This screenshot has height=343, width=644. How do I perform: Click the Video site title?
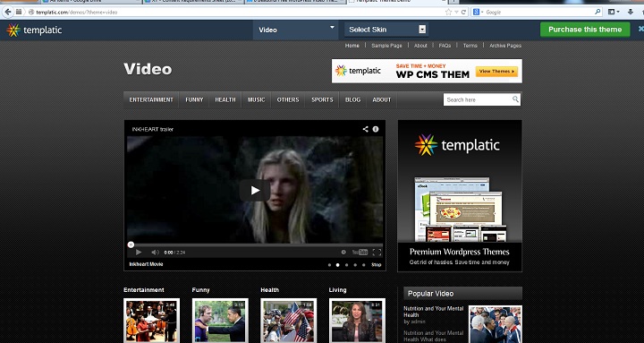148,69
